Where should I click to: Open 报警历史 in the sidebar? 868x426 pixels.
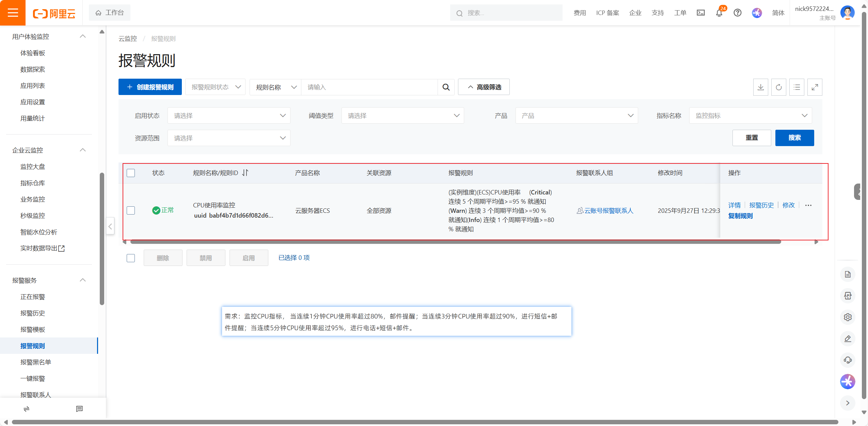(x=33, y=313)
